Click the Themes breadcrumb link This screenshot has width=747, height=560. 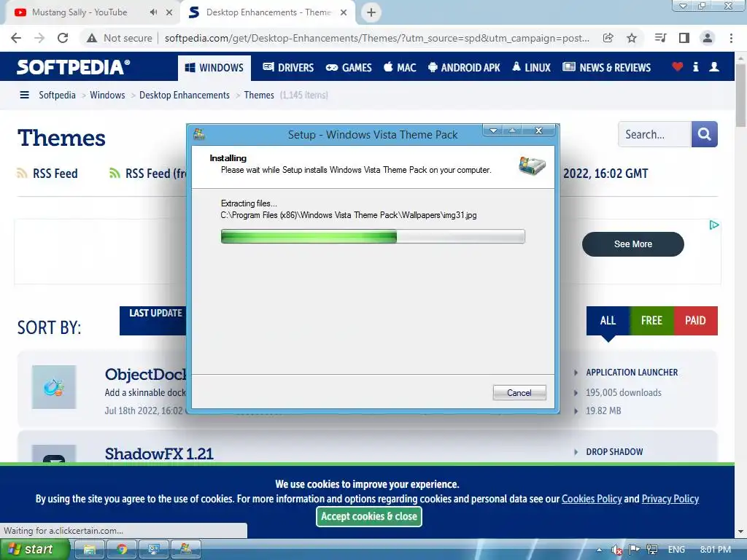coord(259,96)
